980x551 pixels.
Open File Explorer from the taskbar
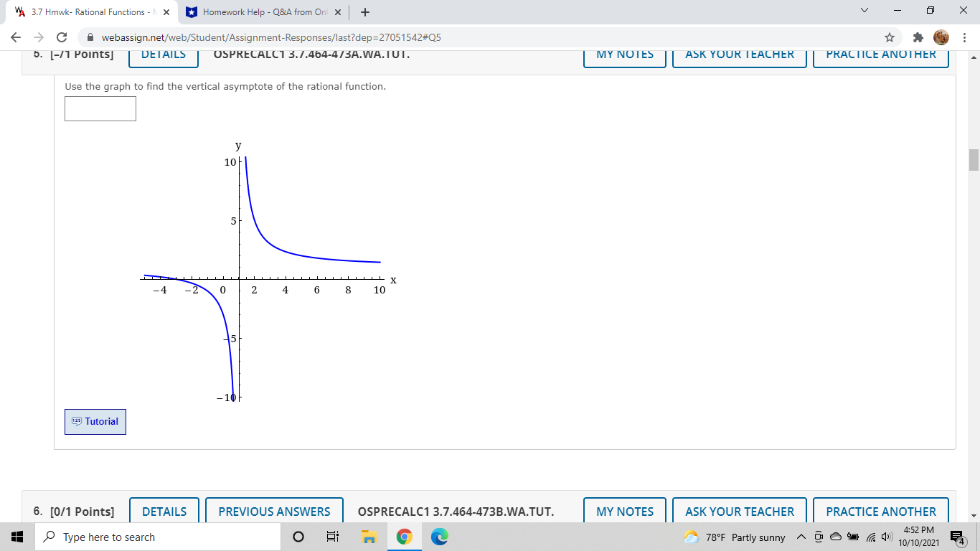tap(367, 536)
